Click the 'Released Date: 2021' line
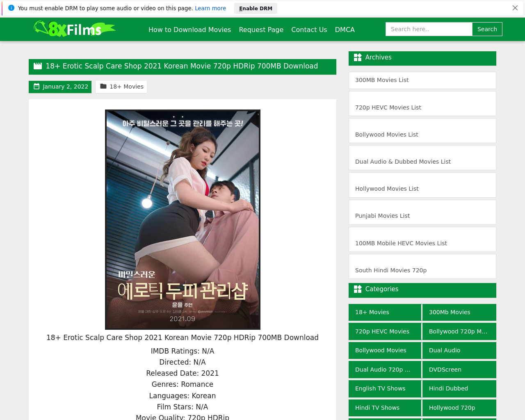 tap(183, 373)
